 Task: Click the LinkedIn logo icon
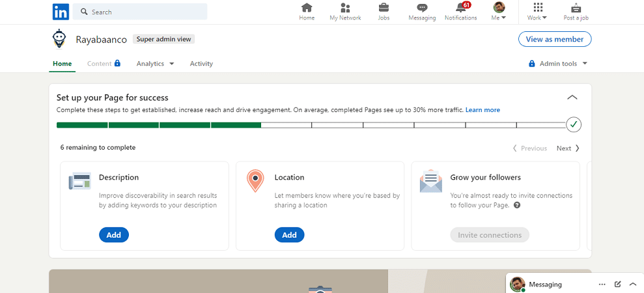point(61,12)
